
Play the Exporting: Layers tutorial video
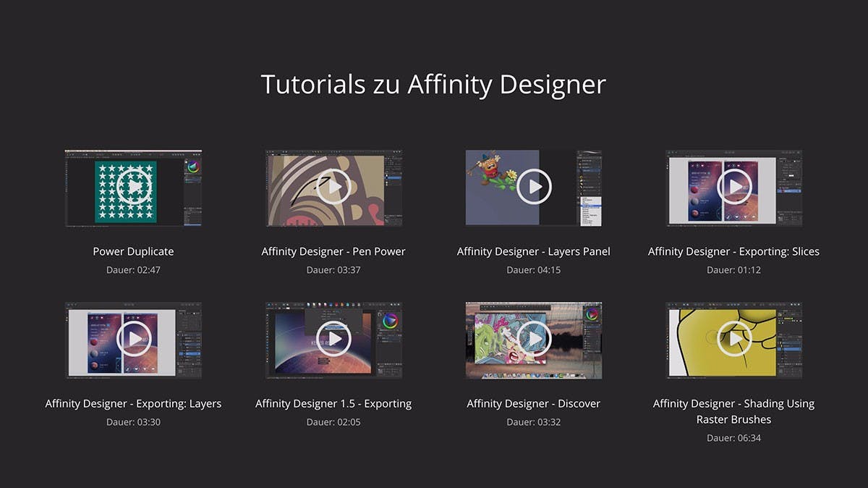point(133,339)
